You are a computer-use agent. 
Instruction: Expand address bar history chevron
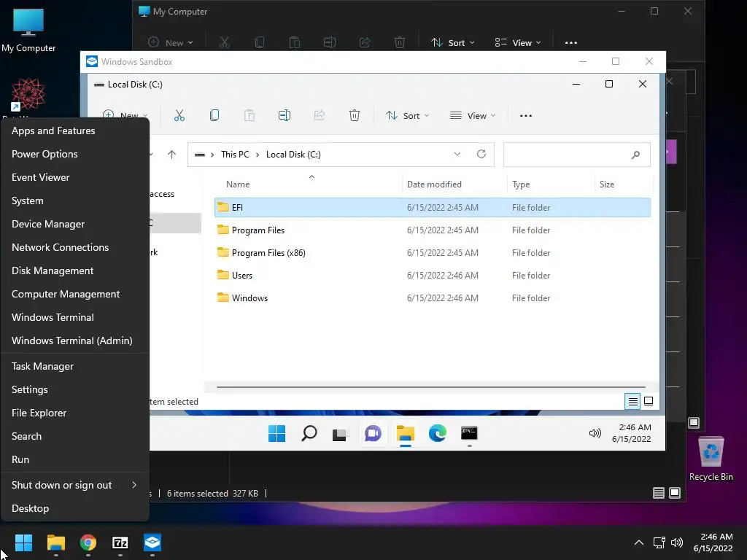pyautogui.click(x=457, y=154)
